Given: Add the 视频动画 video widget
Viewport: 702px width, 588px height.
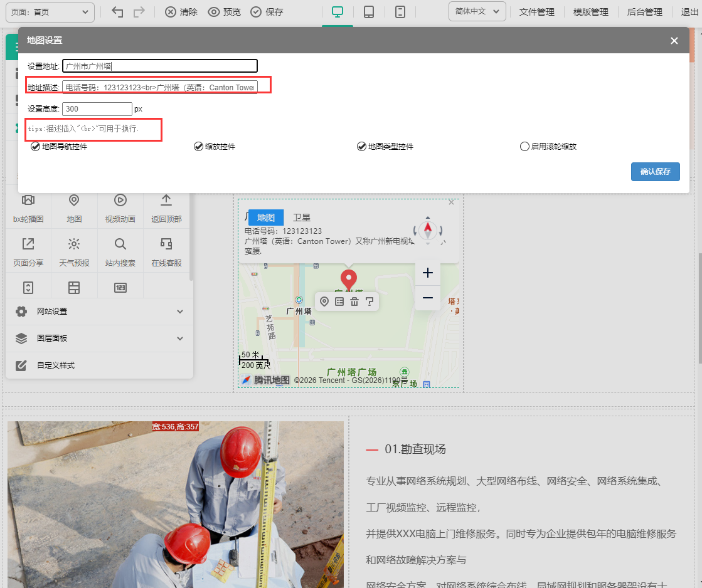Looking at the screenshot, I should click(x=120, y=208).
